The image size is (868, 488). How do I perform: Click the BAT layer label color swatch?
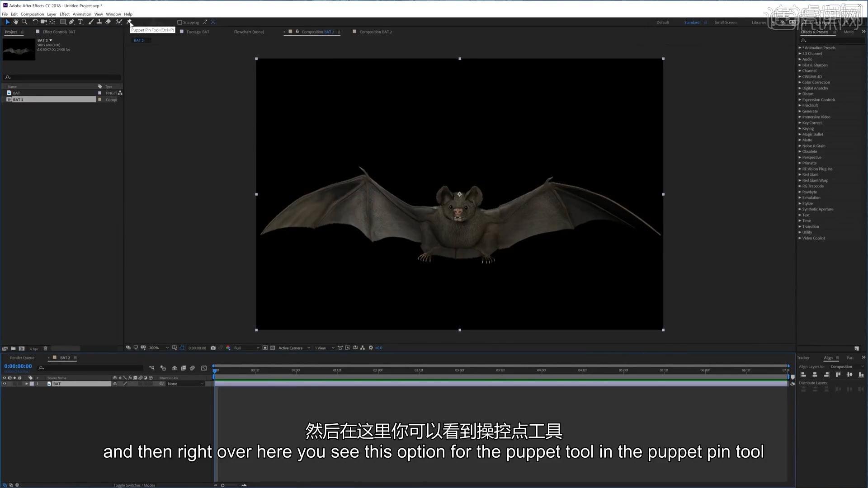coord(32,384)
